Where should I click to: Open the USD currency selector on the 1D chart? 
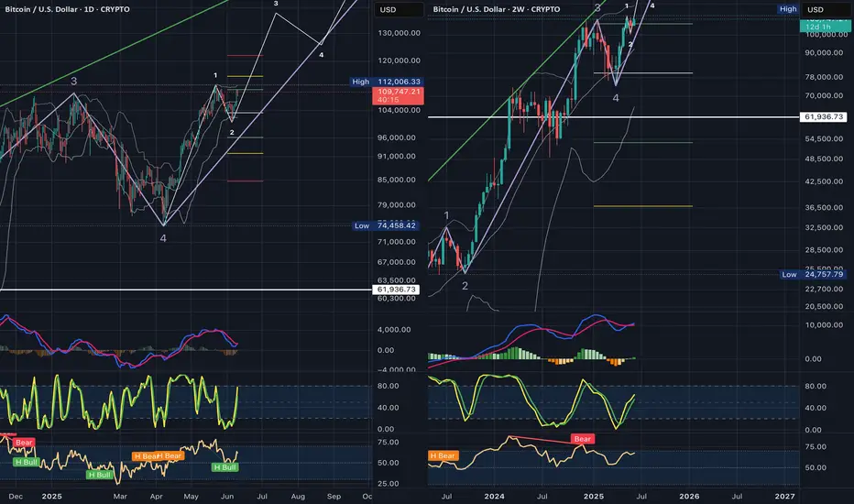click(x=398, y=10)
